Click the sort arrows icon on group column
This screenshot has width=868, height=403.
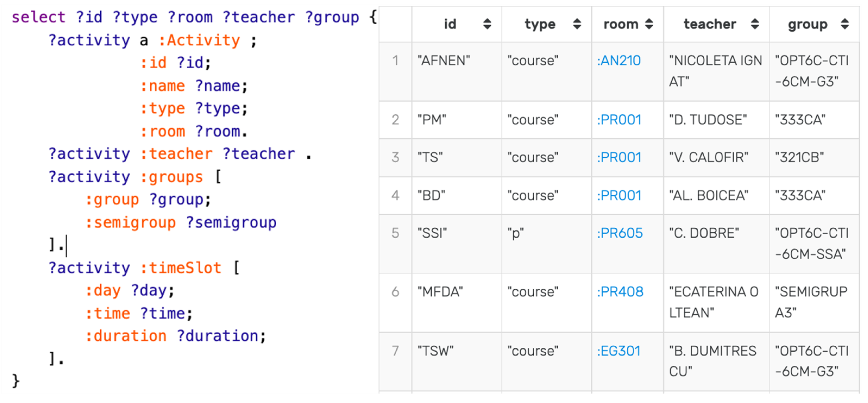pyautogui.click(x=844, y=24)
